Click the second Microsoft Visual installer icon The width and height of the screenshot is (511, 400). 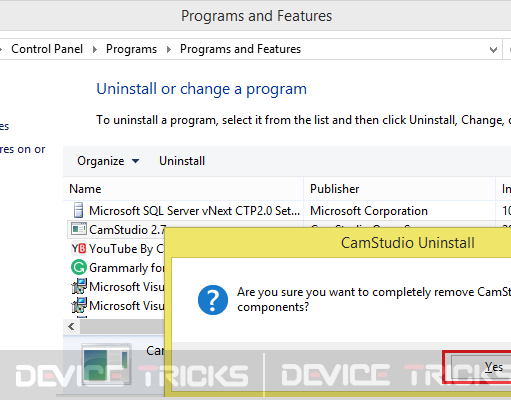(79, 305)
